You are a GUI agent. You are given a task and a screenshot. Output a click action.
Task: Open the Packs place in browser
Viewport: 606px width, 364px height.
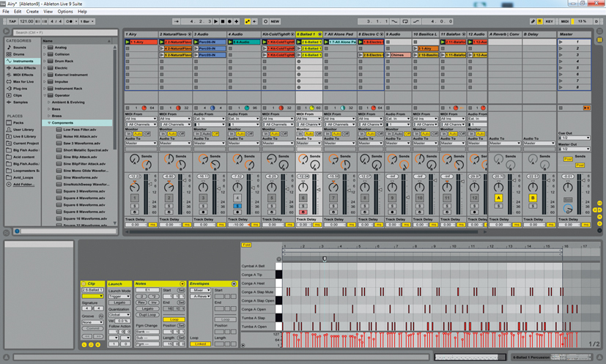pyautogui.click(x=18, y=122)
